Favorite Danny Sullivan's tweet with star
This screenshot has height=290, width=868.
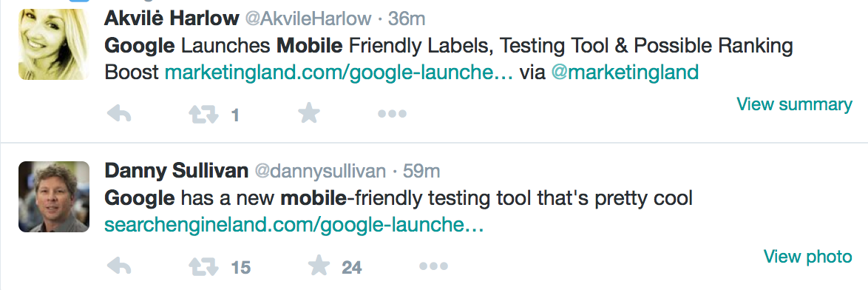(x=319, y=266)
